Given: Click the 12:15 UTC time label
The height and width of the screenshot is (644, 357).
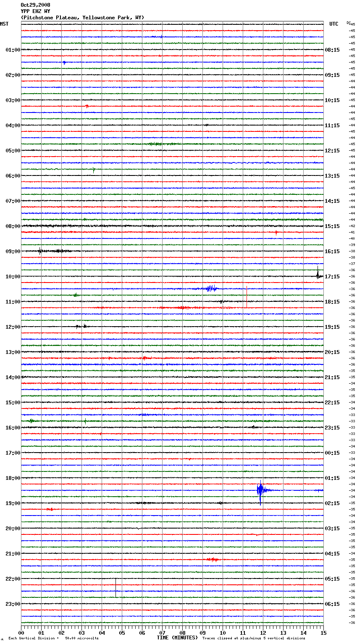Looking at the screenshot, I should [x=332, y=151].
